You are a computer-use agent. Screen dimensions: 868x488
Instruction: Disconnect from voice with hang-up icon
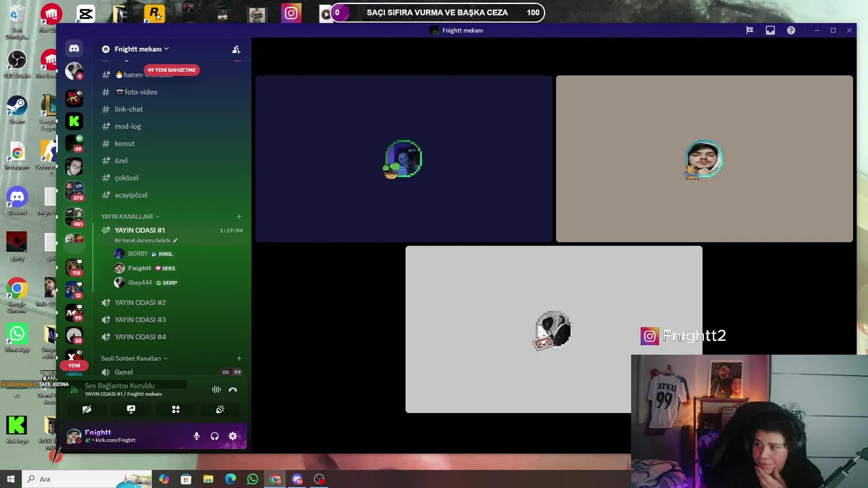233,390
